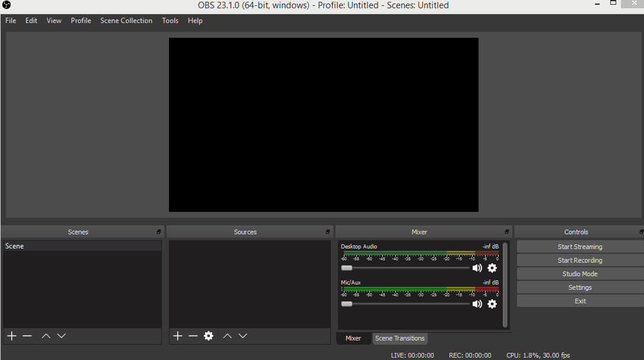Open Desktop Audio settings gear
Screen dimensions: 644x360
coord(492,268)
